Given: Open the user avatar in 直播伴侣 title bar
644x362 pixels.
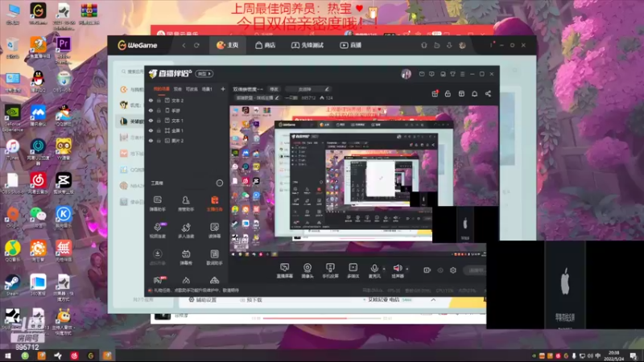Looking at the screenshot, I should 406,74.
